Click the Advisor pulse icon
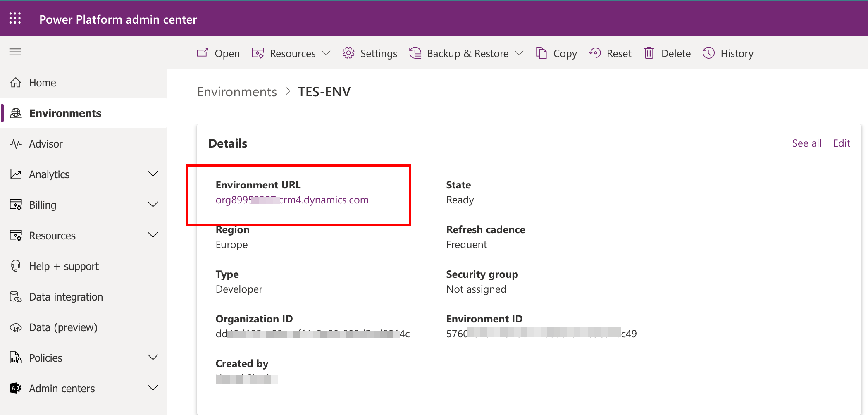This screenshot has height=415, width=868. [16, 144]
